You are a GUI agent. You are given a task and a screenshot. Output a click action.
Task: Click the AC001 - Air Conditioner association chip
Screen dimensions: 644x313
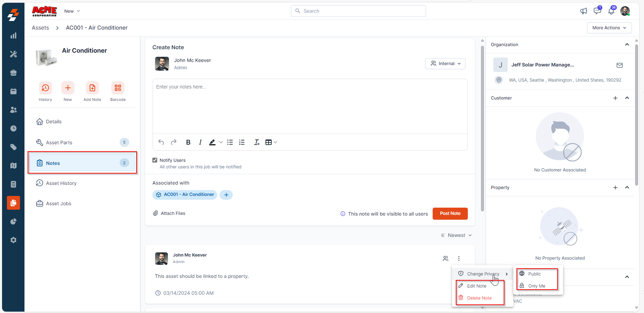185,195
